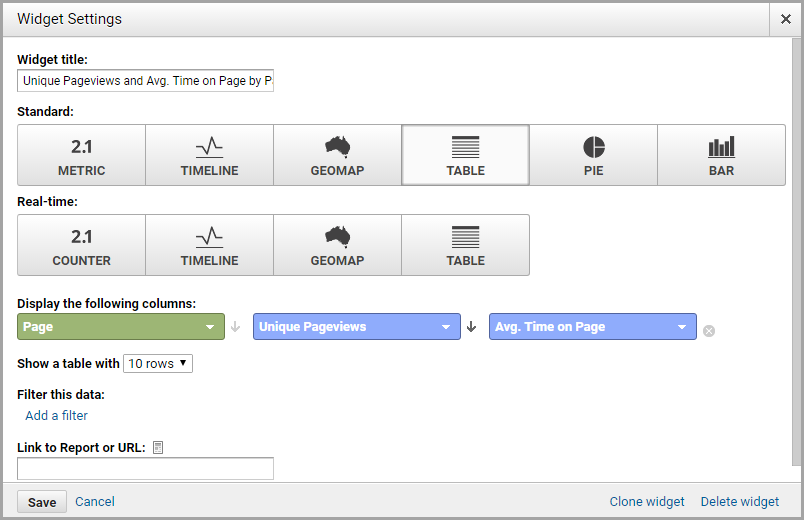This screenshot has height=520, width=804.
Task: Select the Pie chart widget type
Action: (593, 155)
